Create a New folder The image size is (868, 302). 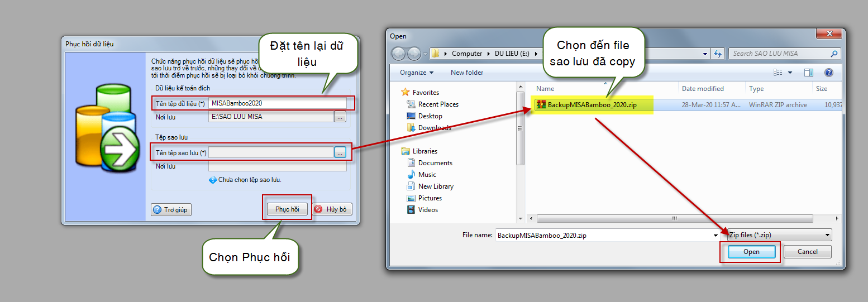467,73
